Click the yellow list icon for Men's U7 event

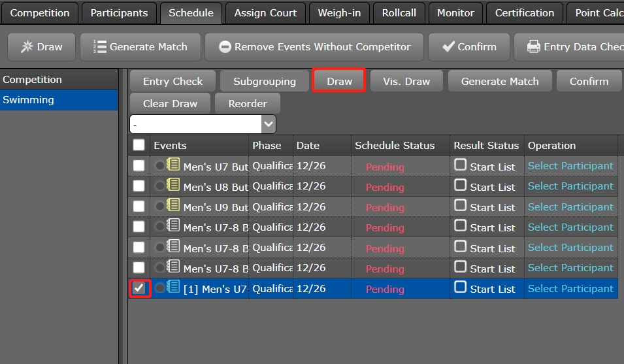(174, 165)
